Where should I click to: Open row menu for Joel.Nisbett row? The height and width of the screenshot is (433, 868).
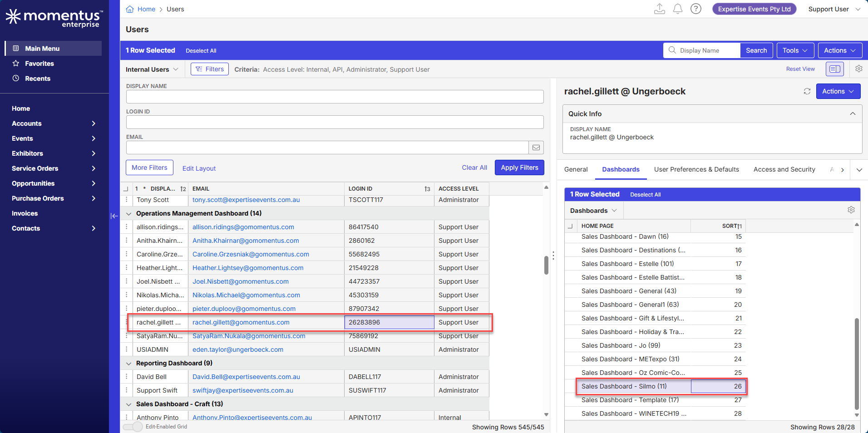(127, 281)
